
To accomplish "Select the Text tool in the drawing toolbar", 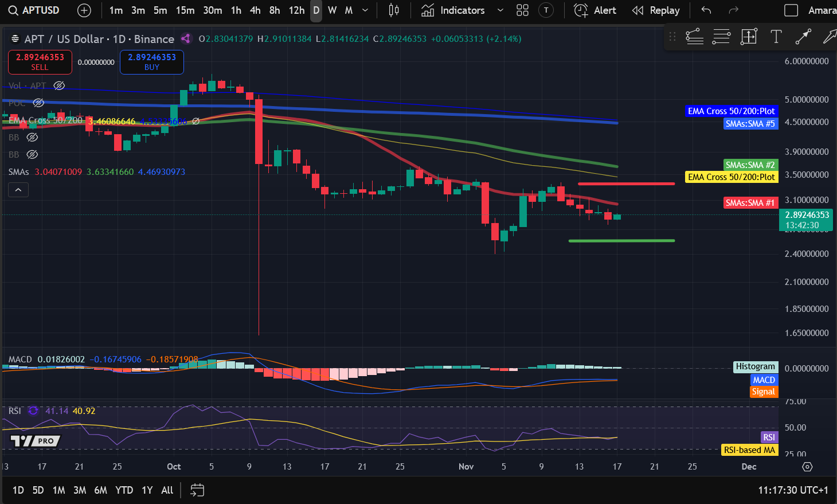I will pyautogui.click(x=776, y=36).
